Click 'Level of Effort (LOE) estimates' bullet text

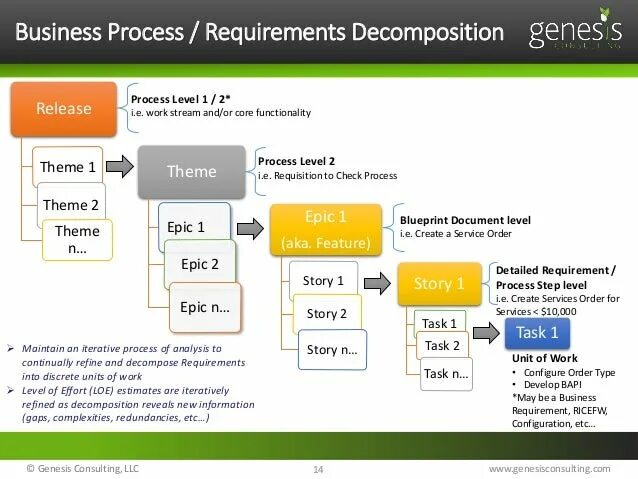(138, 404)
